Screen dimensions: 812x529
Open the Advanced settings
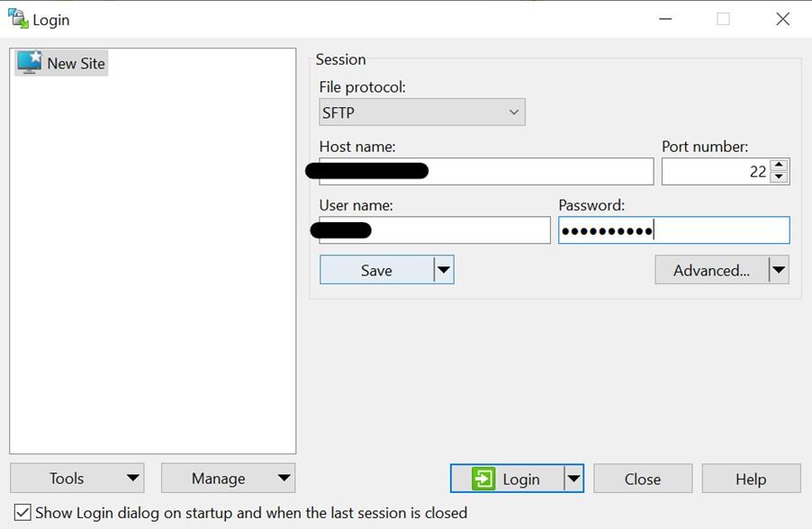(x=711, y=269)
